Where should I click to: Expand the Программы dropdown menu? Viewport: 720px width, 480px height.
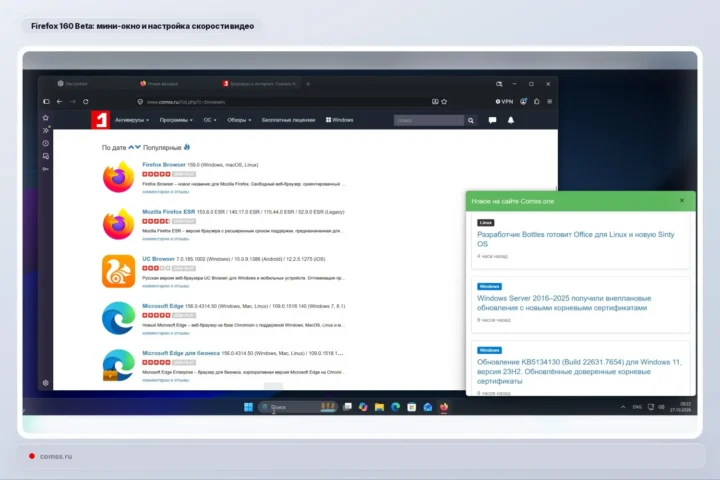pos(176,120)
